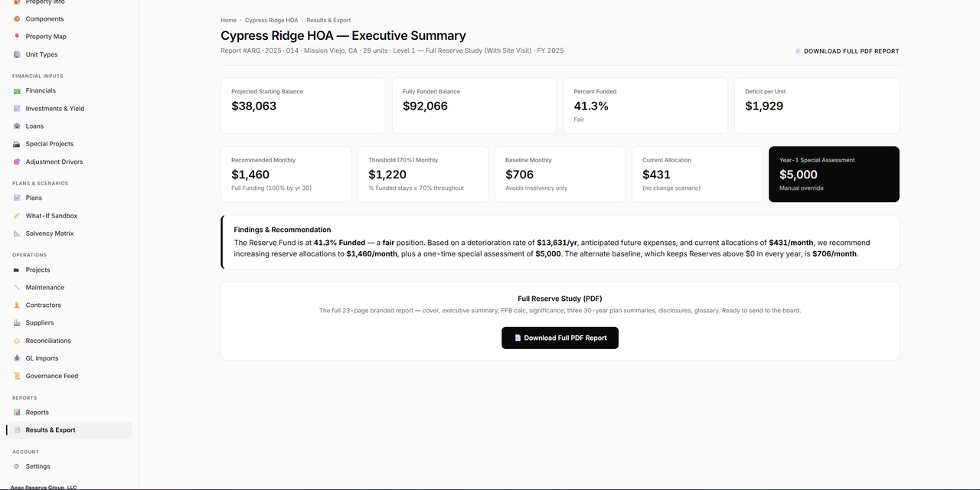Click the Report #ARG-2025-014 subtitle line
Screen dimensions: 980x490
[392, 51]
